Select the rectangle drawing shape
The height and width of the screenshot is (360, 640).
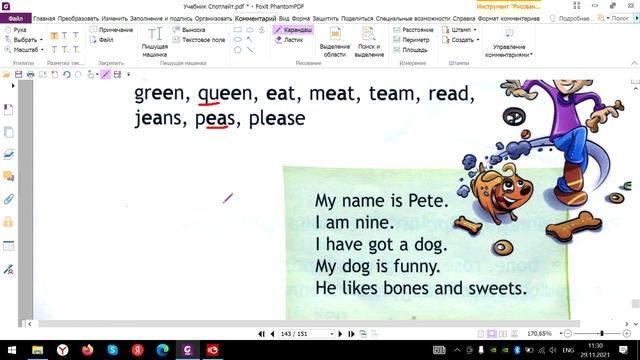[238, 30]
